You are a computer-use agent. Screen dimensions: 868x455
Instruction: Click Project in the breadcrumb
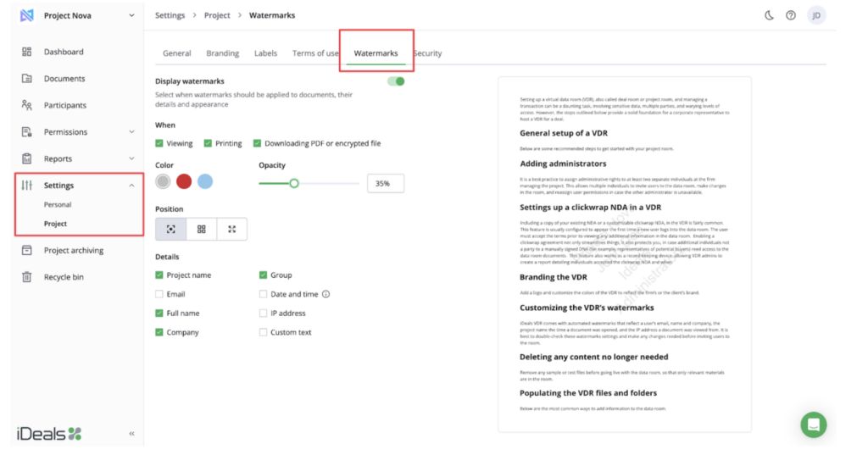click(217, 15)
